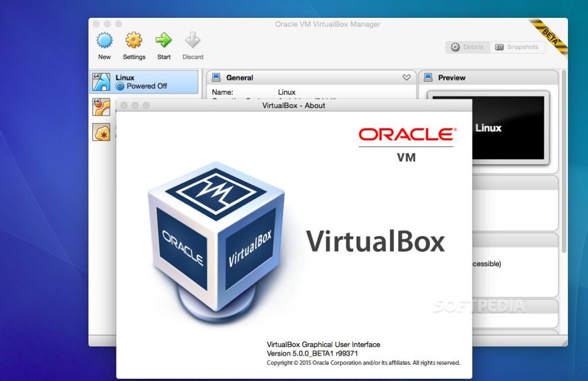
Task: Click the New virtual machine icon
Action: pos(104,40)
